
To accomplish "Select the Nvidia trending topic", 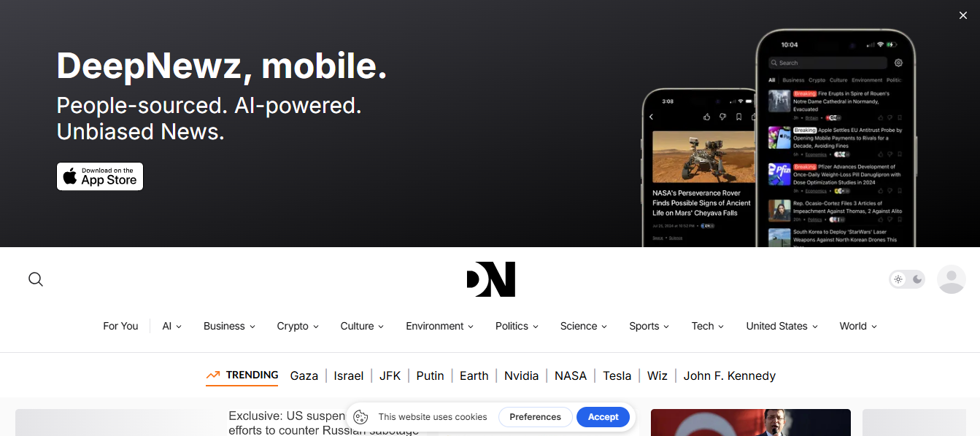I will [x=521, y=375].
